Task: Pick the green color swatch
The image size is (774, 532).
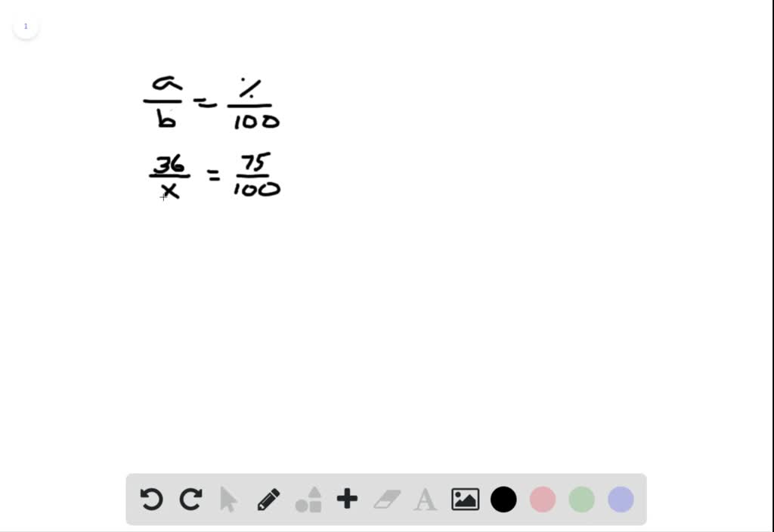Action: tap(581, 499)
